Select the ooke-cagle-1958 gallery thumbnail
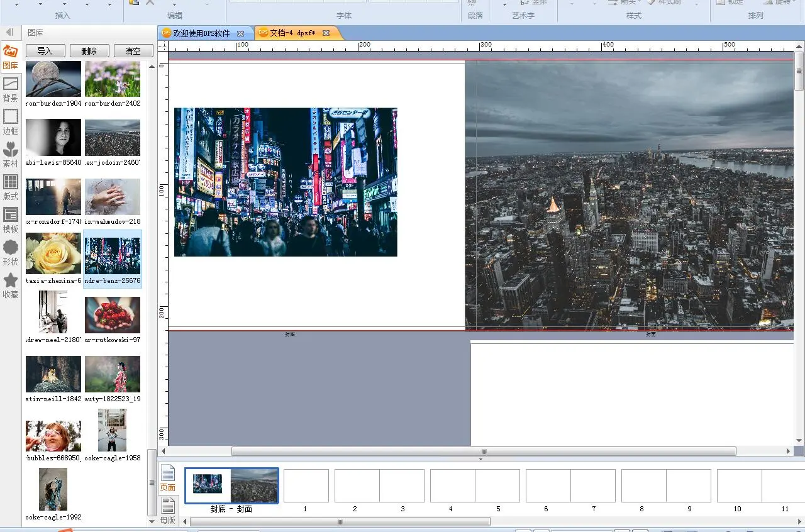Viewport: 805px width, 532px height. click(113, 430)
